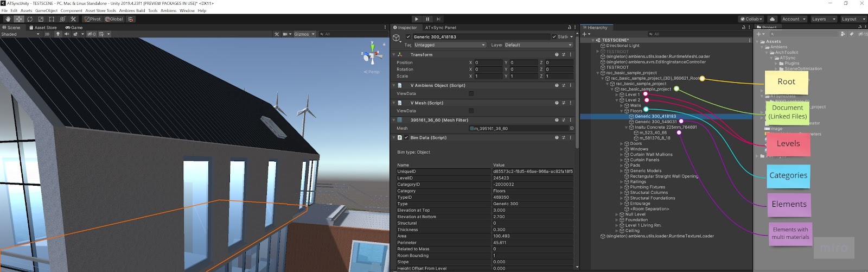Uncheck the GameObject active checkbox
Viewport: 868px width, 272px height.
408,37
